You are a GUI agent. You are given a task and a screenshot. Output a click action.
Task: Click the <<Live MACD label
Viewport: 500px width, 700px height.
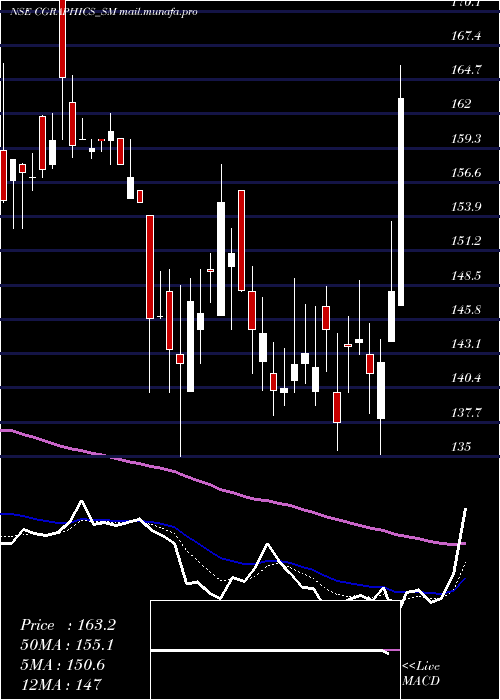[x=421, y=674]
